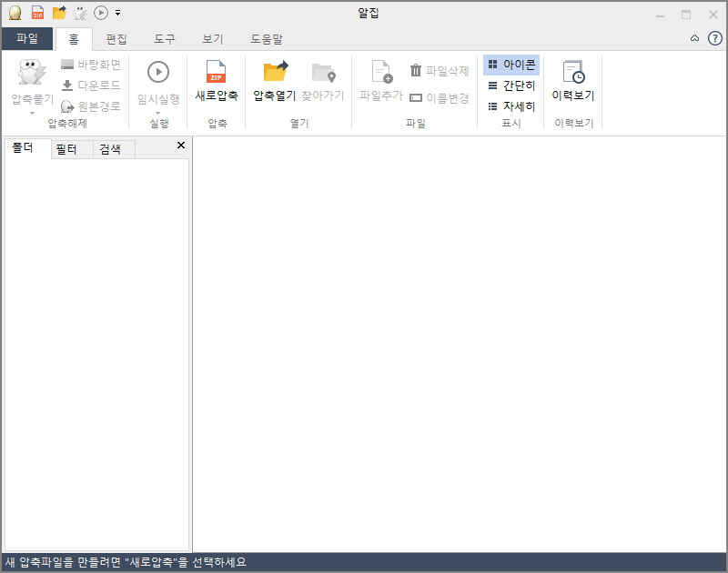The width and height of the screenshot is (728, 573).
Task: Click the 파일추가 add file icon
Action: click(381, 73)
